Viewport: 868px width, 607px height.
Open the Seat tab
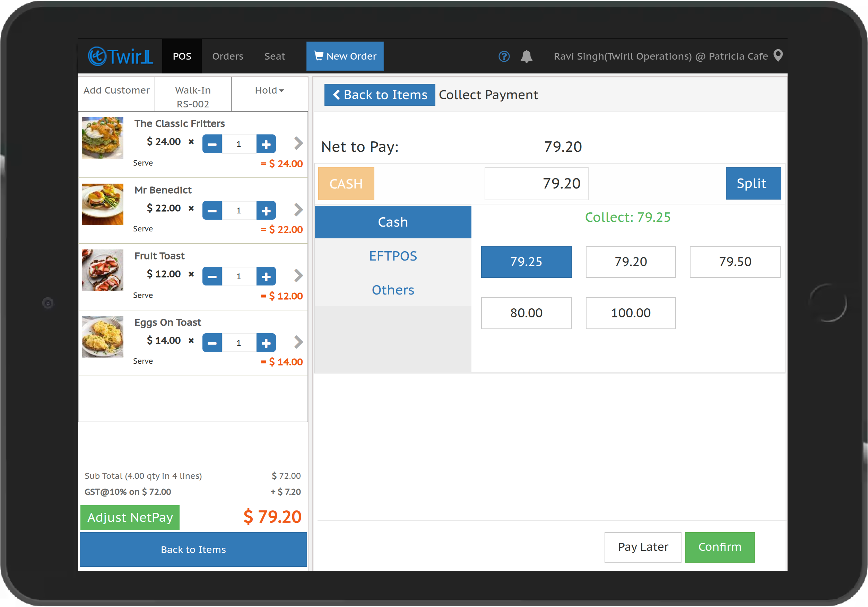275,56
